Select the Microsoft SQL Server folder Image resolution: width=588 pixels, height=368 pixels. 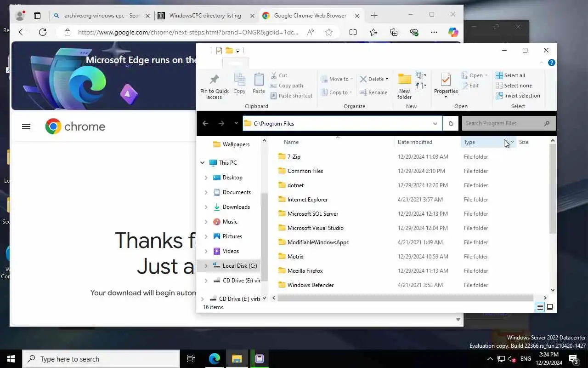313,214
